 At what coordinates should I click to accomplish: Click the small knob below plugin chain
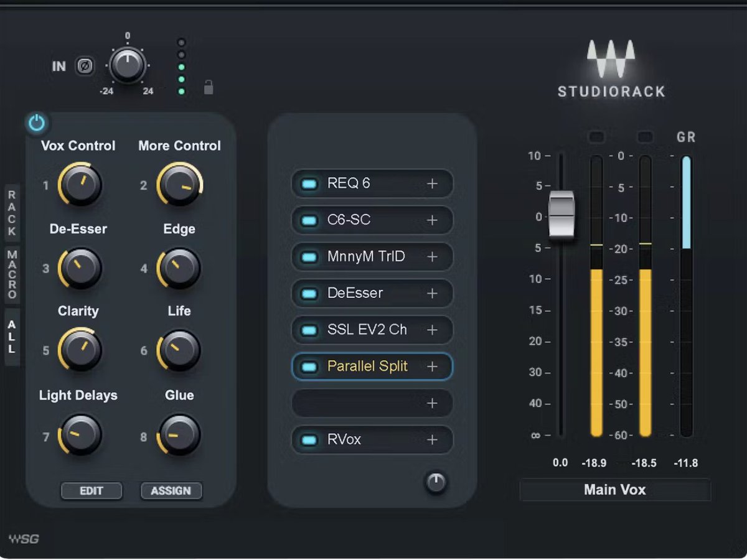pyautogui.click(x=436, y=482)
